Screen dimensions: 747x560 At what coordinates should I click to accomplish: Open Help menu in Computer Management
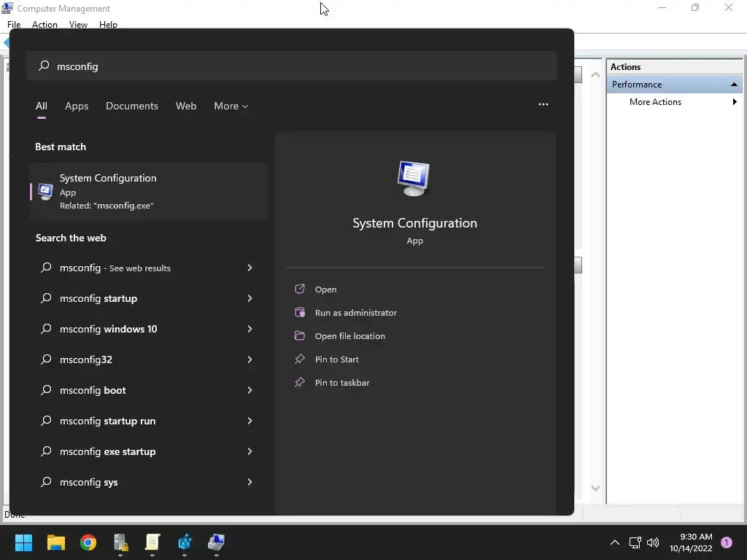pos(108,24)
